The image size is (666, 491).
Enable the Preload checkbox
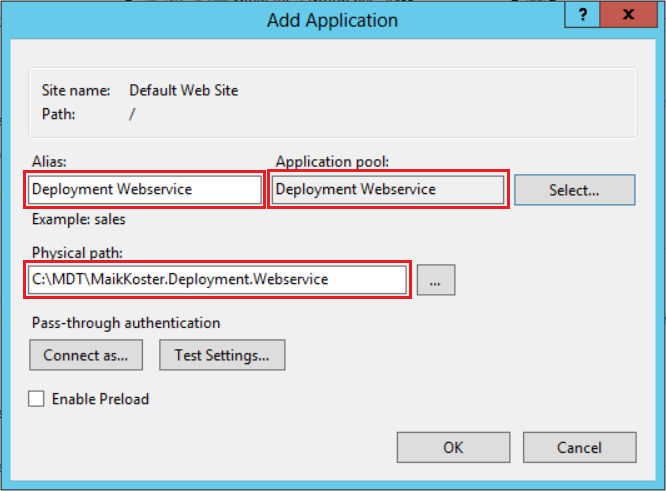[x=37, y=399]
